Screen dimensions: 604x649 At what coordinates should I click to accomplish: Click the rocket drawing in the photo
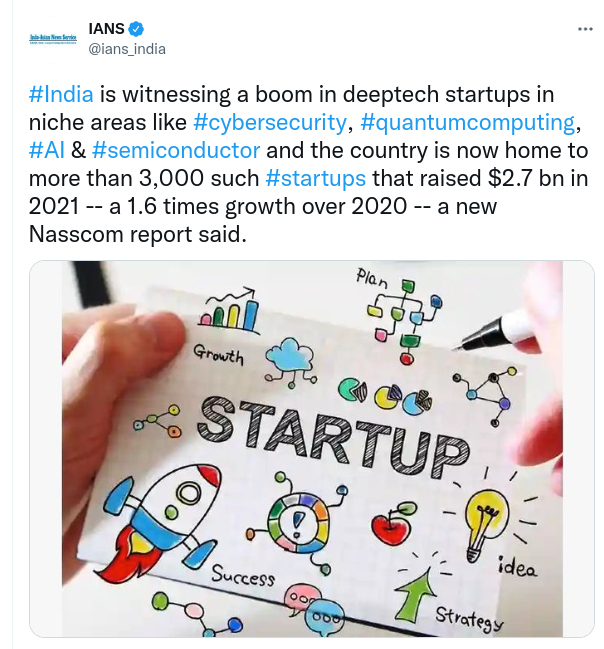[x=159, y=522]
